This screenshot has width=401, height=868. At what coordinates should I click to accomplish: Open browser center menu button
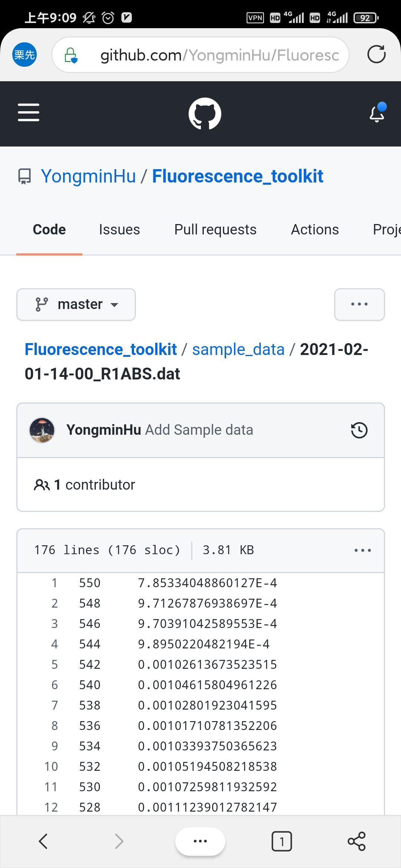coord(200,841)
